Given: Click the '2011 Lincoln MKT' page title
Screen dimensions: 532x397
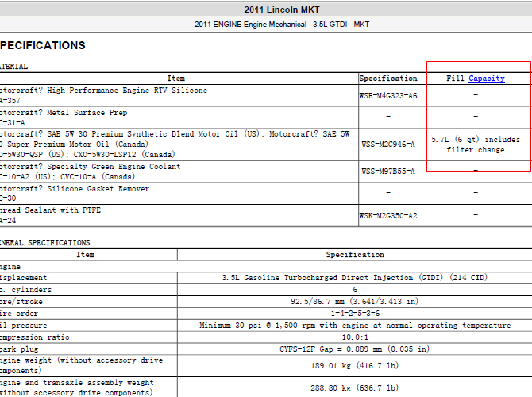Looking at the screenshot, I should 282,10.
